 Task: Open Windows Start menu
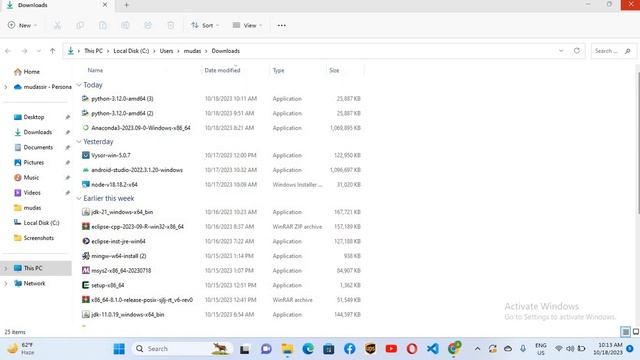coord(119,349)
